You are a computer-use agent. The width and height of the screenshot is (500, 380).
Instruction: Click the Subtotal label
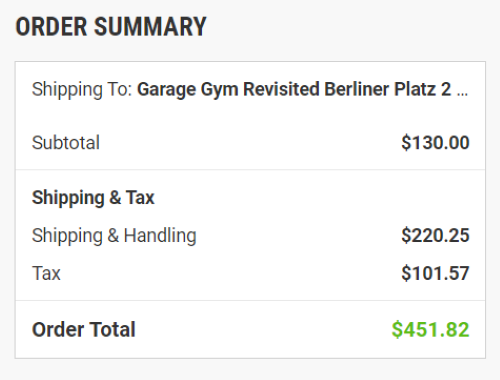(66, 143)
